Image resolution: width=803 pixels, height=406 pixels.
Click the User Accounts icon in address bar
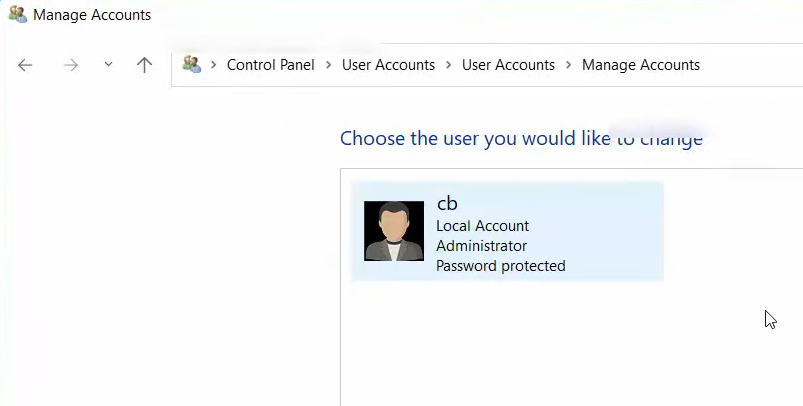(191, 65)
